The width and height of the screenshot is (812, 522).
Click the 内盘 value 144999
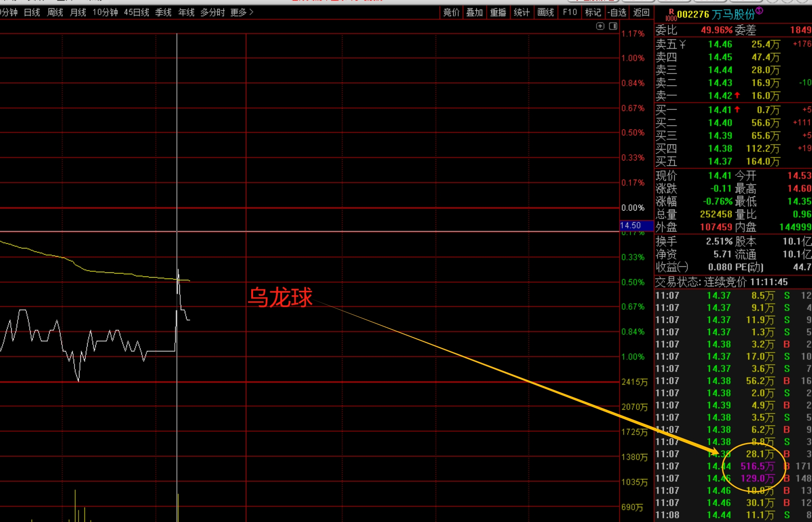(795, 227)
